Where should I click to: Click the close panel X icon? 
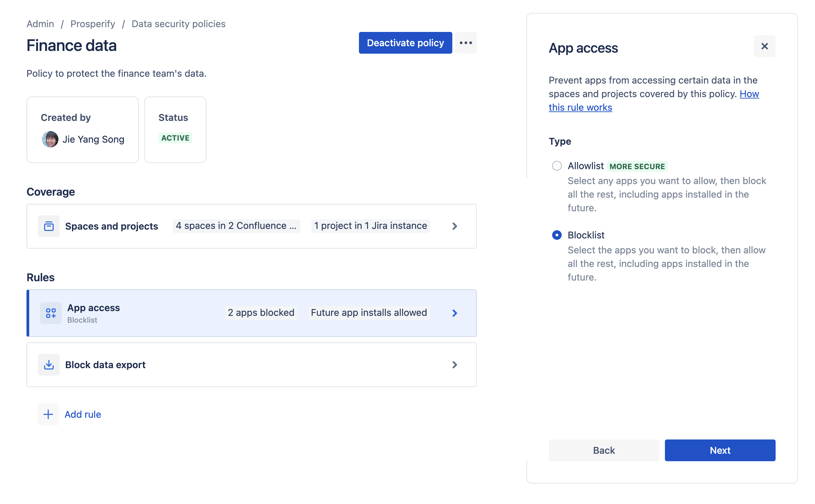pyautogui.click(x=764, y=46)
